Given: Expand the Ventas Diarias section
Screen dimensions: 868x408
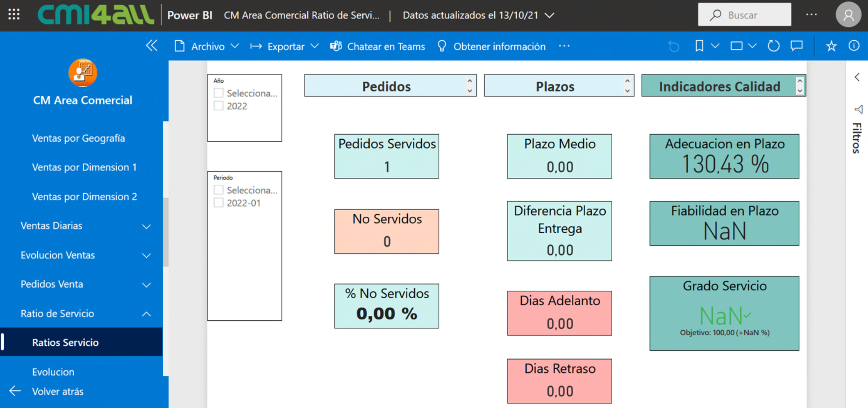Looking at the screenshot, I should (146, 226).
